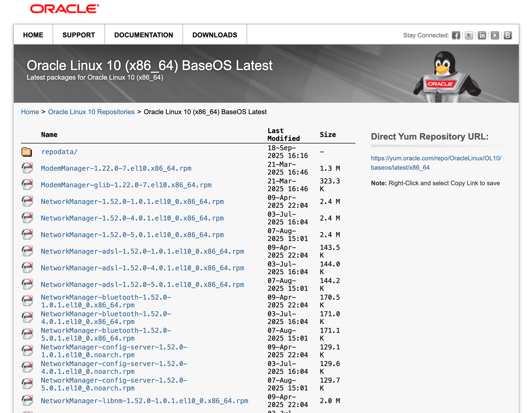Click rpm icon beside ModemManager-1.22.0-7
Viewport: 532px width, 413px height.
[x=27, y=168]
